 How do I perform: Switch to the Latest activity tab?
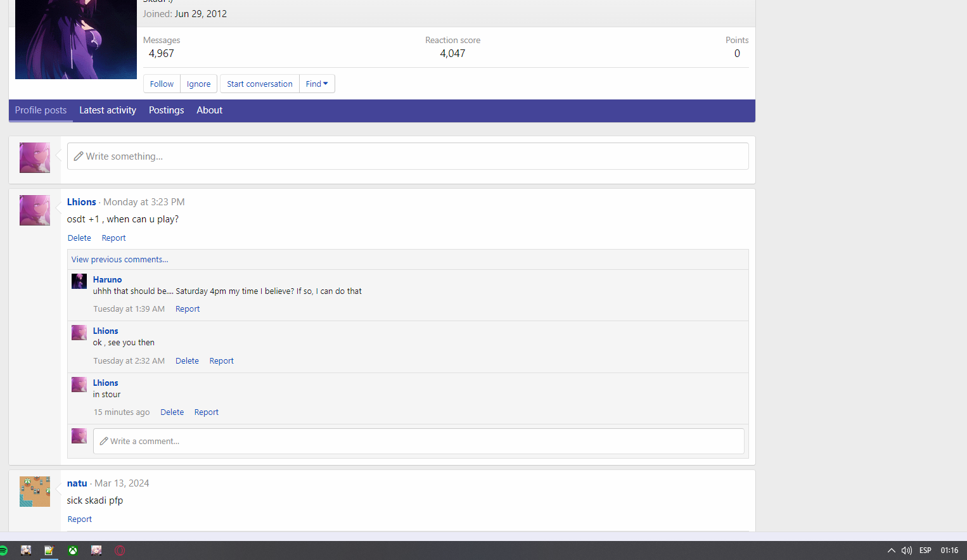108,110
